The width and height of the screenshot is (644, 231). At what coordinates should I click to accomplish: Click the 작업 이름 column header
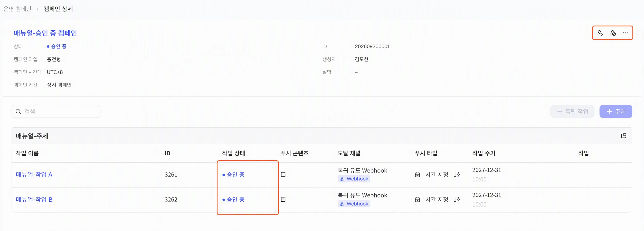tap(27, 153)
